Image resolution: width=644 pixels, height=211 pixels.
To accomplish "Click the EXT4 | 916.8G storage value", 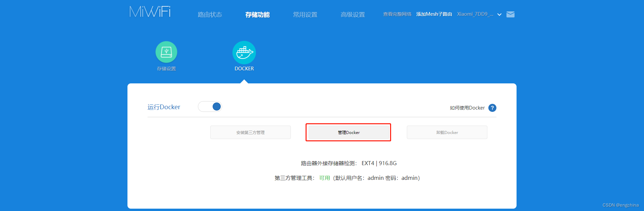I will click(x=379, y=163).
